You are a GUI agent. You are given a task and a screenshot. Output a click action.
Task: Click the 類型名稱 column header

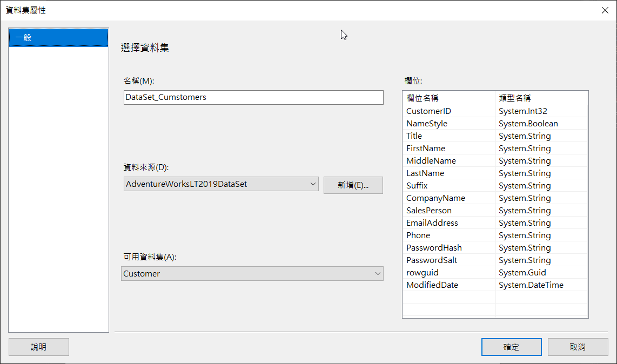pos(540,98)
